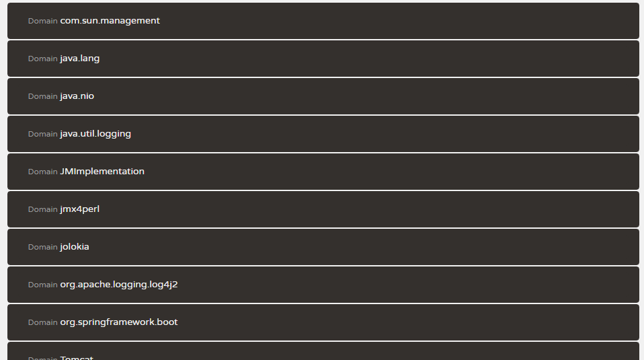Screen dimensions: 644x360
Task: Click the 'Domain' label before jolokia
Action: click(42, 248)
